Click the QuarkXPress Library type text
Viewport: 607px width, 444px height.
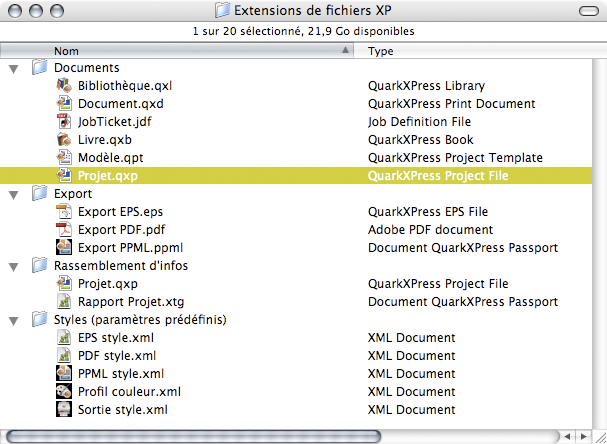tap(426, 86)
